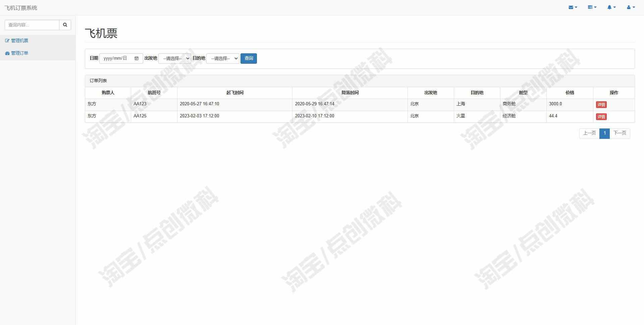Screen dimensions: 644x325
Task: Go to next page 下一页
Action: coord(620,133)
